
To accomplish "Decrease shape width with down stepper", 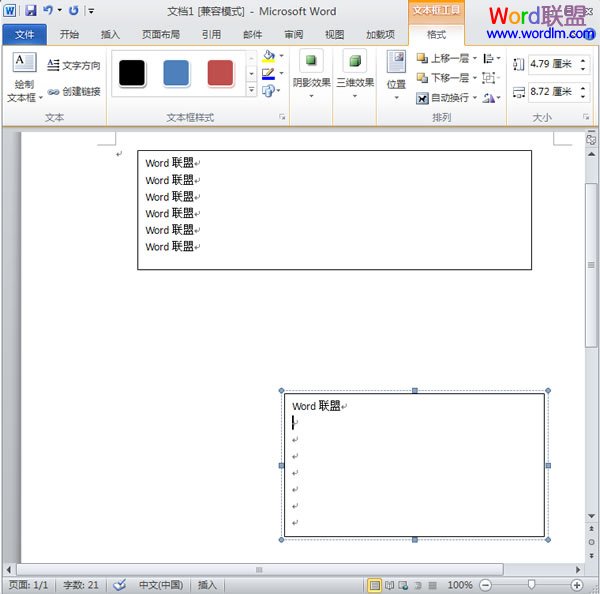I will [x=583, y=96].
